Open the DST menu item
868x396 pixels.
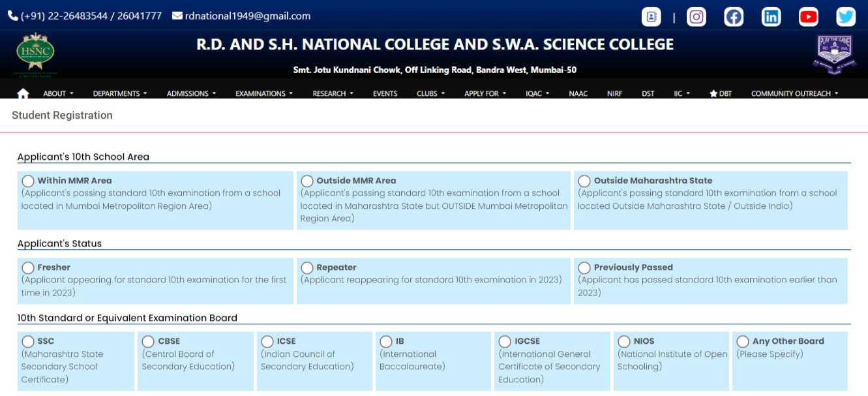point(648,94)
